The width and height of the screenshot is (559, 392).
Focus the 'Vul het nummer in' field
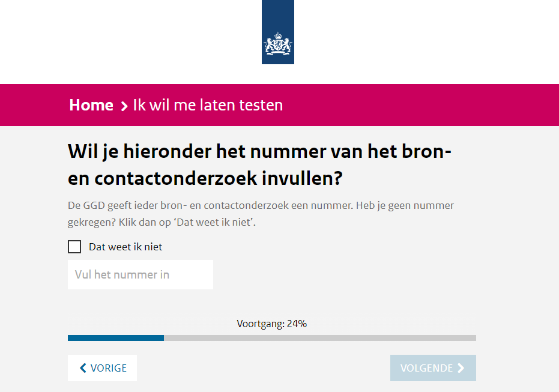click(141, 275)
